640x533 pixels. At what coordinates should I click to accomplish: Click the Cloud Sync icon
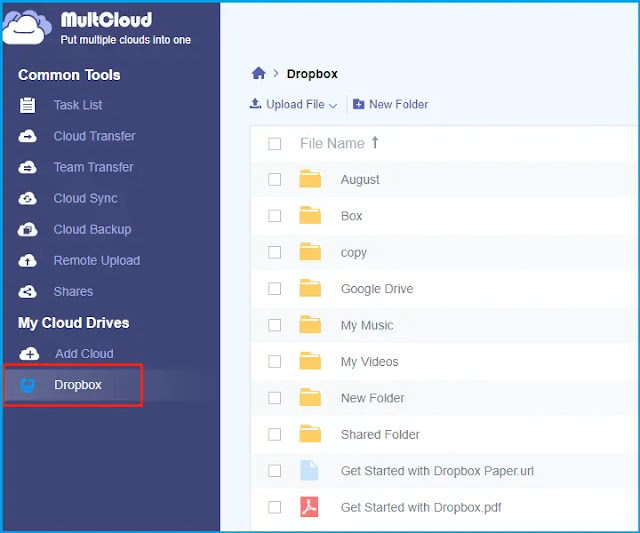(x=27, y=198)
